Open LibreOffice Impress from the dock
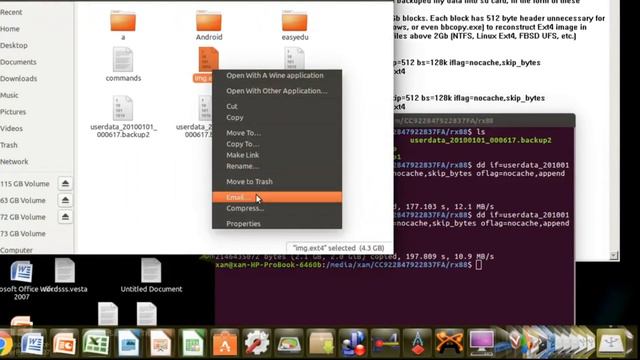The width and height of the screenshot is (640, 360). pos(160,344)
